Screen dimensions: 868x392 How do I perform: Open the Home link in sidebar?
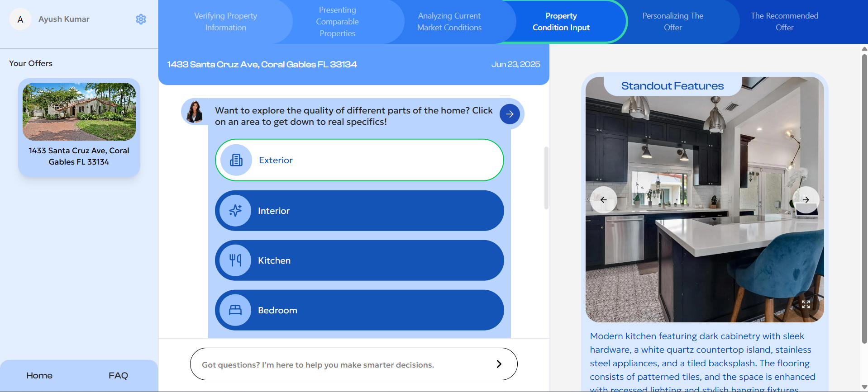(x=39, y=375)
